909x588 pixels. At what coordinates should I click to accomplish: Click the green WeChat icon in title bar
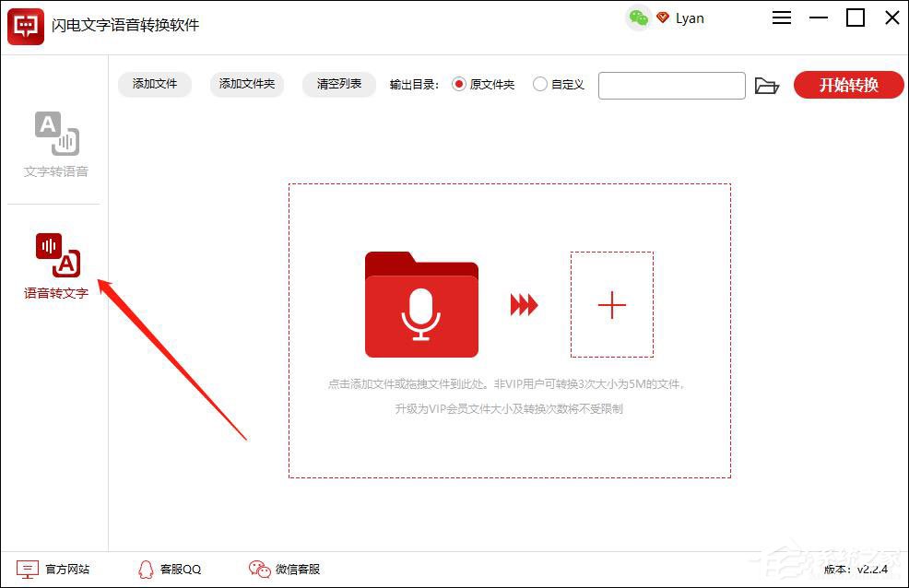[639, 18]
